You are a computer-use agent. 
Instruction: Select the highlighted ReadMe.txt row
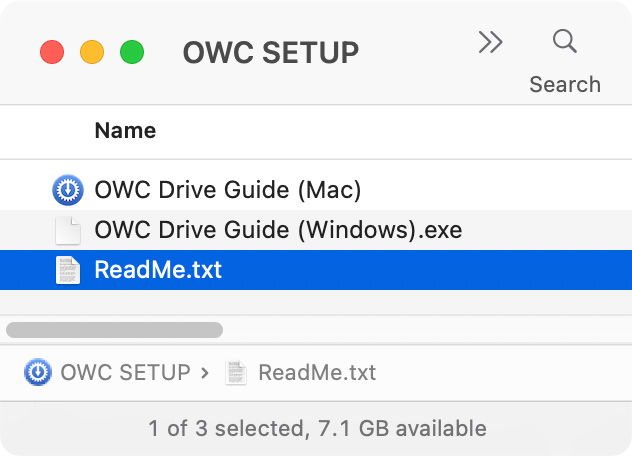[316, 270]
